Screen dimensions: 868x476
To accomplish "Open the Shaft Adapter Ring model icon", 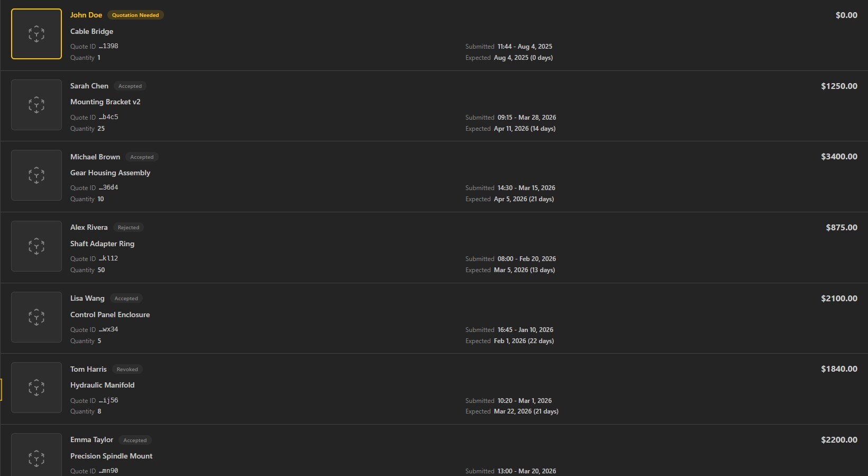I will point(36,246).
